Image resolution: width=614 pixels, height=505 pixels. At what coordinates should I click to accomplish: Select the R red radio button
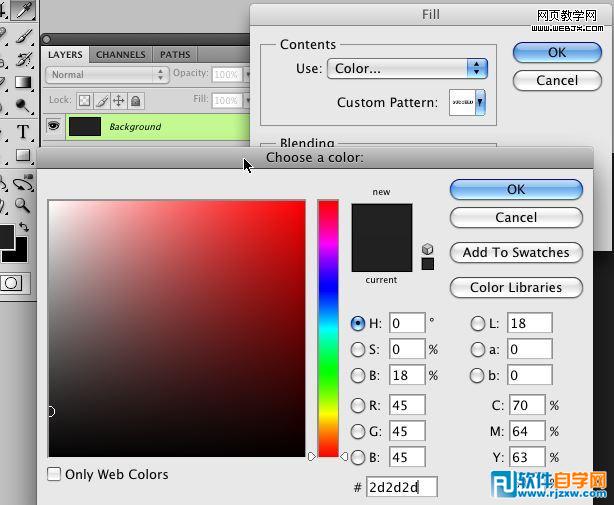358,406
